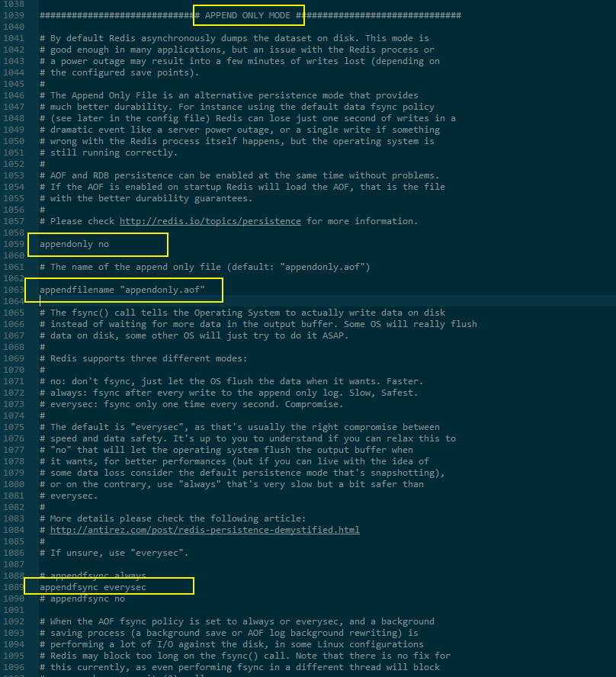Image resolution: width=616 pixels, height=677 pixels.
Task: Click the "If unsure, use everysec" comment
Action: coord(114,553)
